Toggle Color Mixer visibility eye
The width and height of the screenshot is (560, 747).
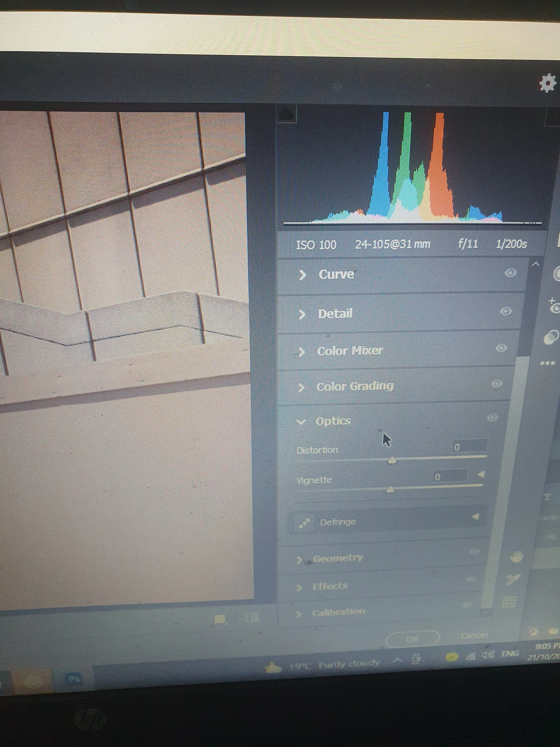coord(501,348)
